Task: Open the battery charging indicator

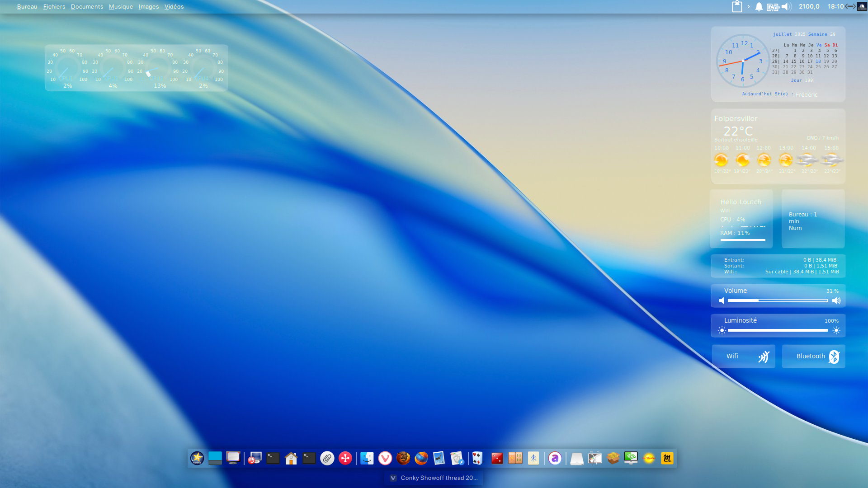Action: (773, 7)
